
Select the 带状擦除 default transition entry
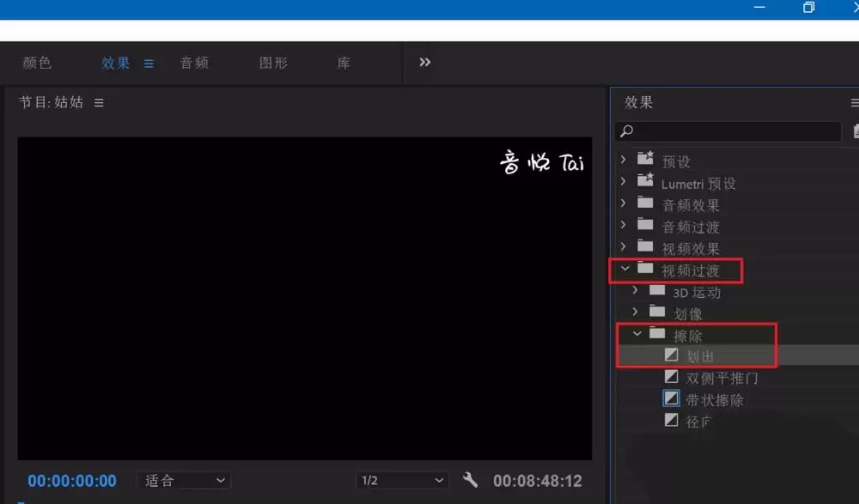click(x=716, y=398)
